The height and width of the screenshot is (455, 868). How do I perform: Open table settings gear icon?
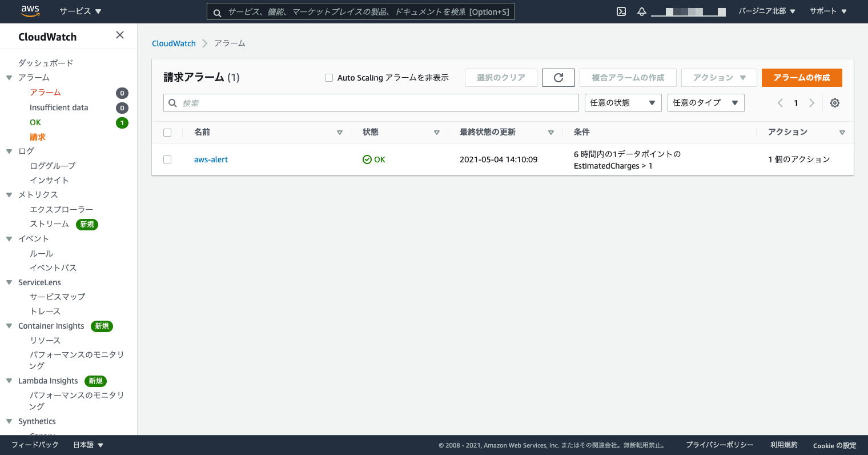pos(835,103)
